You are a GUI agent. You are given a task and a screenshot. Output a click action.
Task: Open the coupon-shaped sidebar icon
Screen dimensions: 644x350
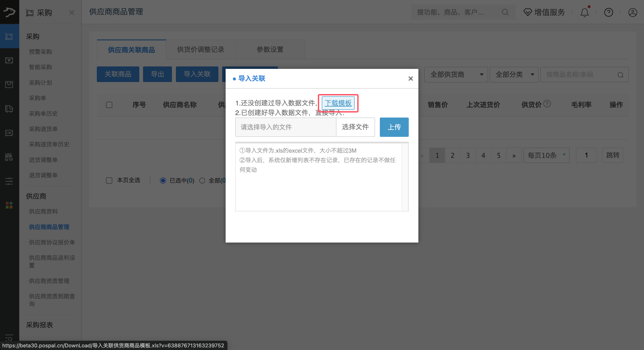(x=9, y=133)
